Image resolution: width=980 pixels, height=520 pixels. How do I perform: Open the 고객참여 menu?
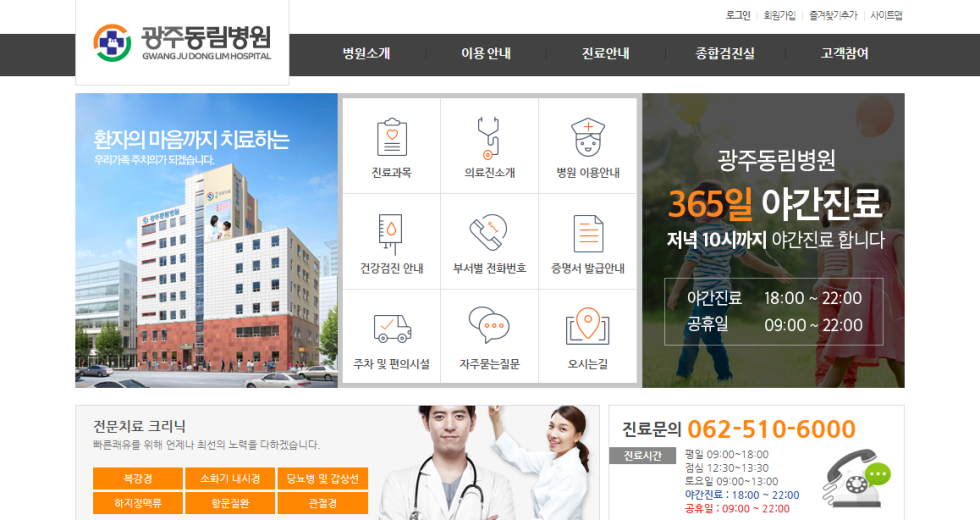[x=845, y=54]
